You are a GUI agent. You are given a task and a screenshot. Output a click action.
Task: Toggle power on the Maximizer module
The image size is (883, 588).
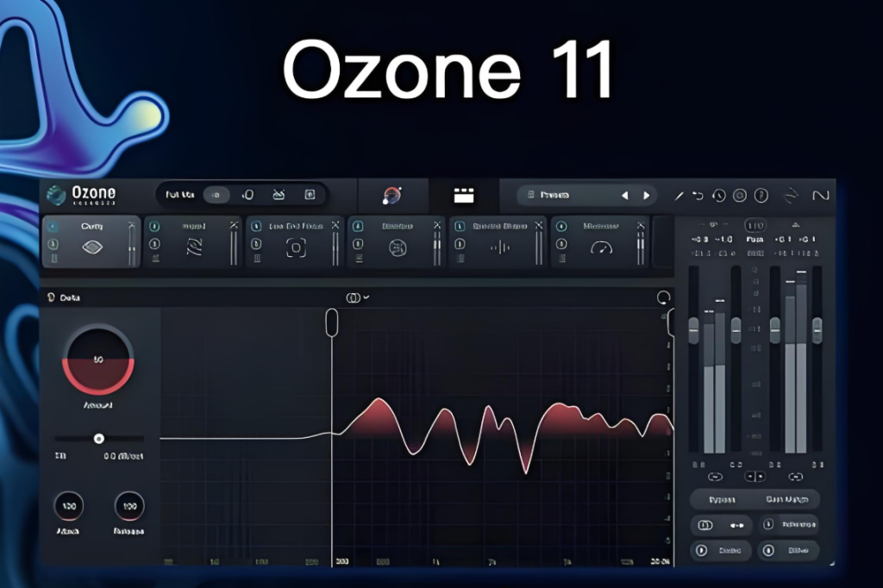tap(561, 227)
